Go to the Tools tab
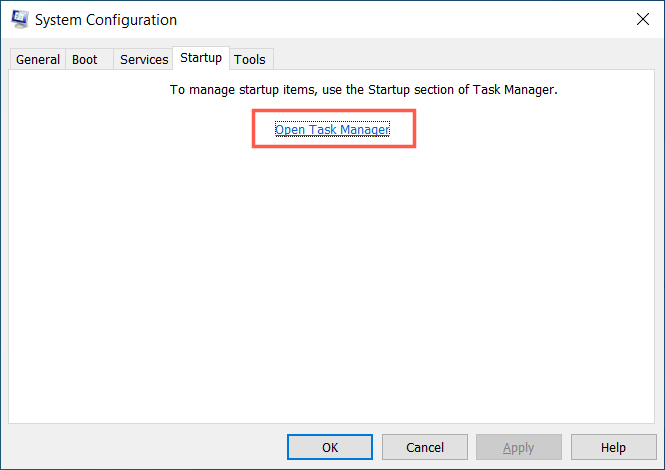 click(x=250, y=59)
